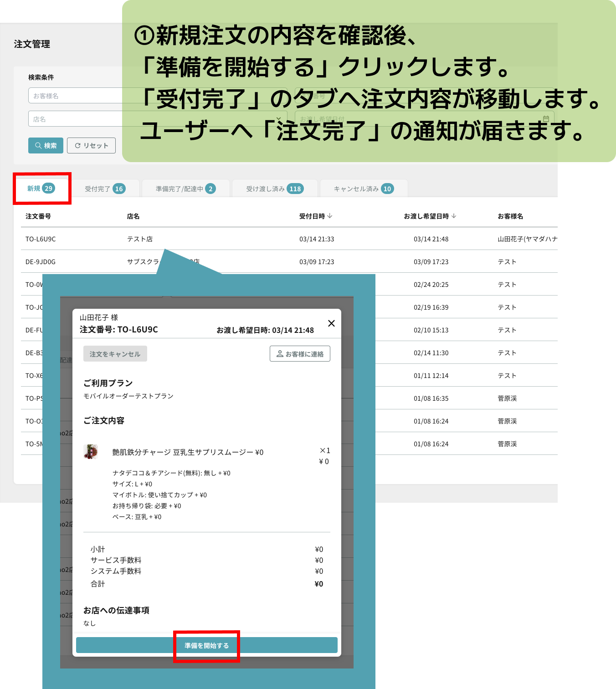
Task: Switch to the 準備完了/配達中 tab
Action: 185,189
